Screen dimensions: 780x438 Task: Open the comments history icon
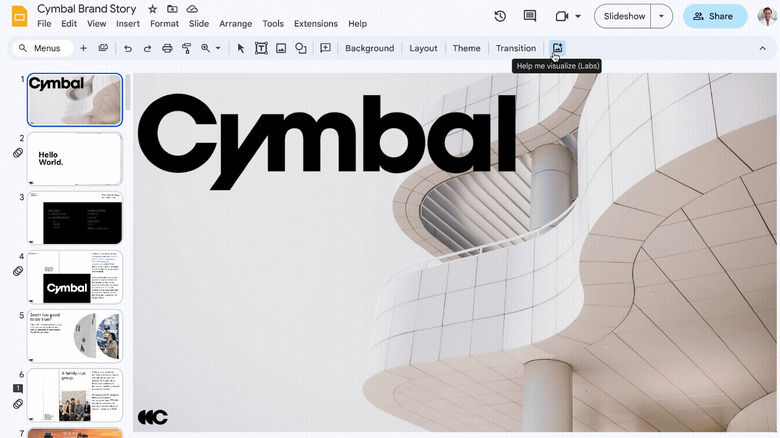(530, 16)
